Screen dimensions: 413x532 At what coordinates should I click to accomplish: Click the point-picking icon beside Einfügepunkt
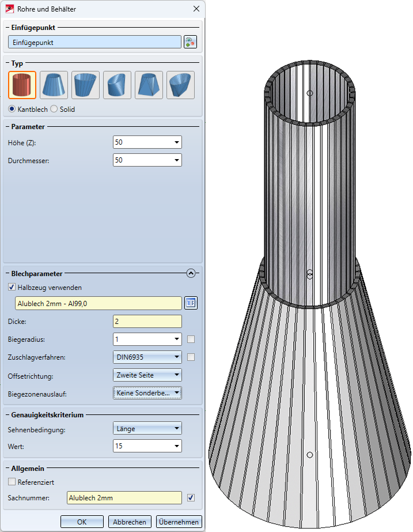click(x=190, y=42)
